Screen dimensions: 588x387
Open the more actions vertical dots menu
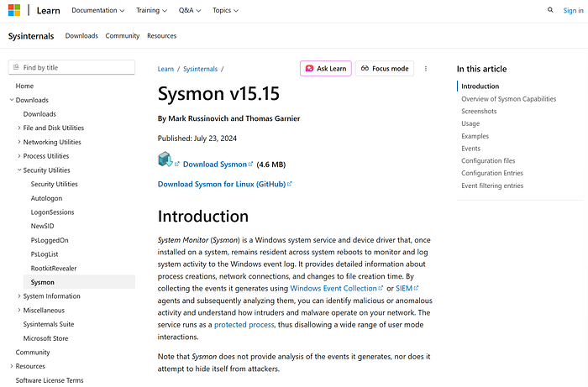426,69
